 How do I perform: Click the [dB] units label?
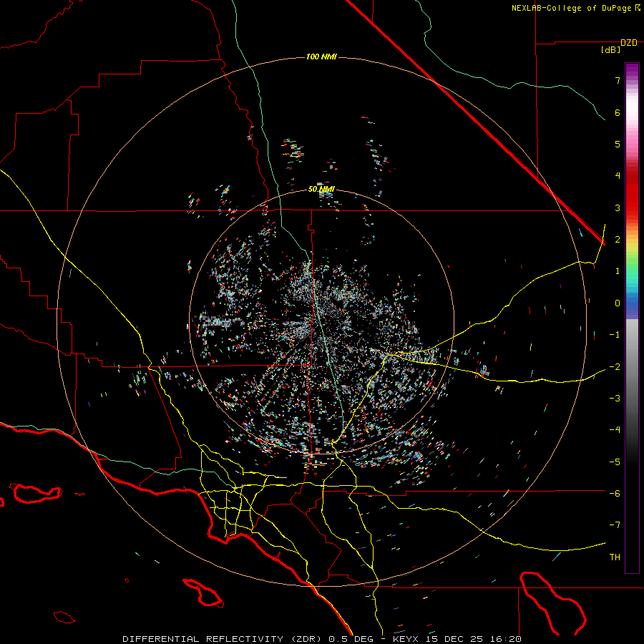(610, 50)
